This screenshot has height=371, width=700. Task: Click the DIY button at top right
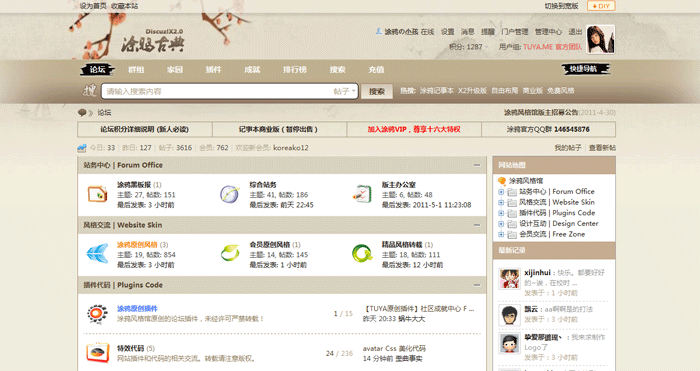pyautogui.click(x=601, y=6)
